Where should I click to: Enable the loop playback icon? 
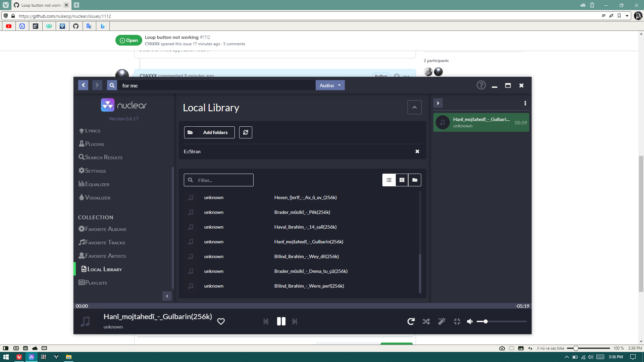click(411, 321)
